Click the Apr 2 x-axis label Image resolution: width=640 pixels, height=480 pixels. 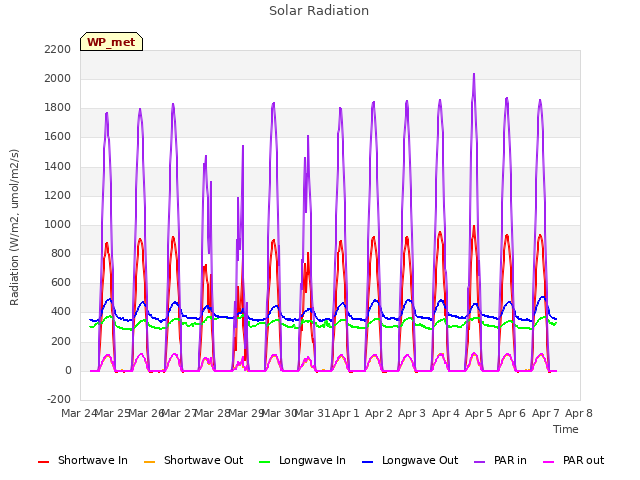[x=379, y=413]
